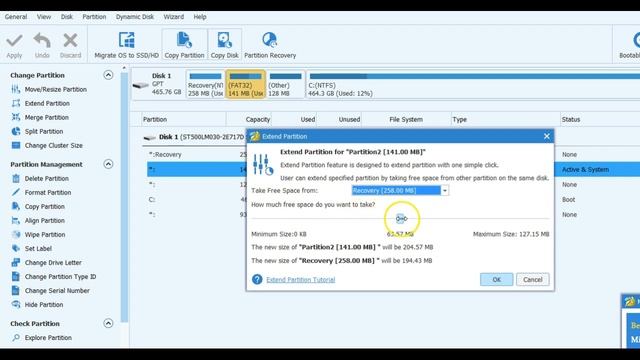Screen dimensions: 640x360
Task: Select the FAT32 141 MB partition block
Action: point(245,84)
